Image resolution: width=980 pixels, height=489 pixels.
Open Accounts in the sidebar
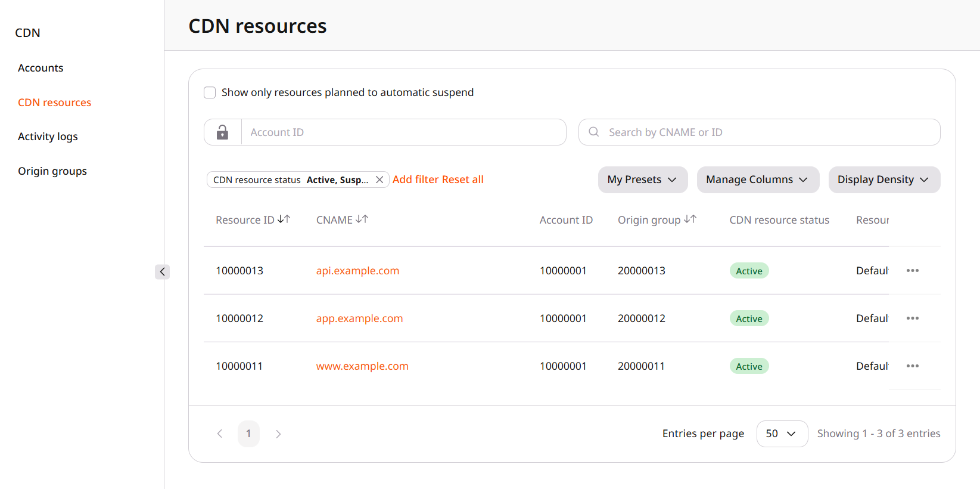pyautogui.click(x=41, y=68)
